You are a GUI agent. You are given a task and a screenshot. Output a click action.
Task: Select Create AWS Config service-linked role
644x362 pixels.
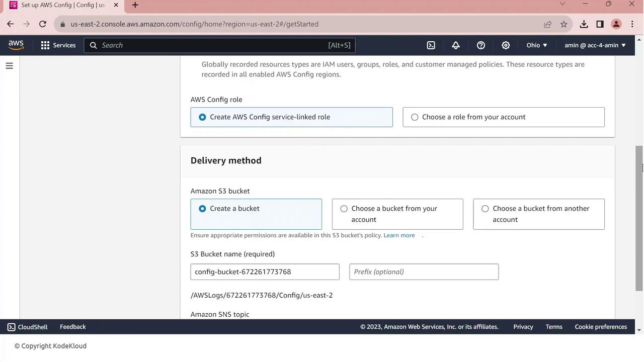[x=202, y=117]
